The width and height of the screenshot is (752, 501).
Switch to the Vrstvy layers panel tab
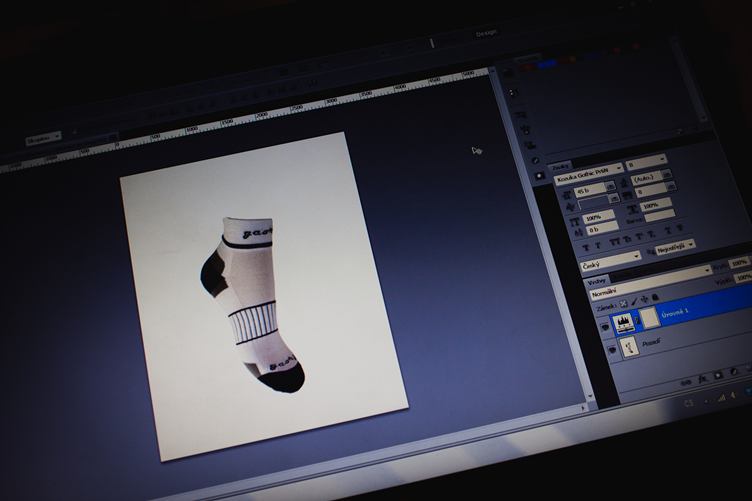click(x=597, y=282)
